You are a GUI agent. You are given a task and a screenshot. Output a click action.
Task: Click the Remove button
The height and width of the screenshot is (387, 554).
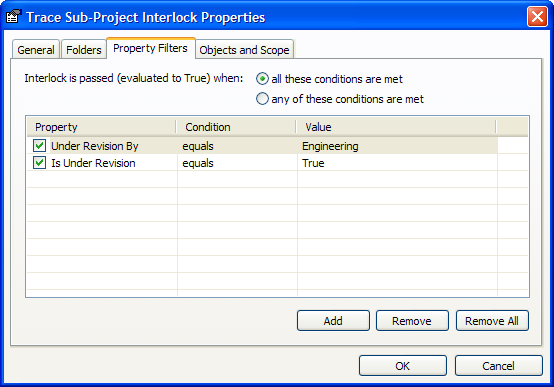click(412, 321)
